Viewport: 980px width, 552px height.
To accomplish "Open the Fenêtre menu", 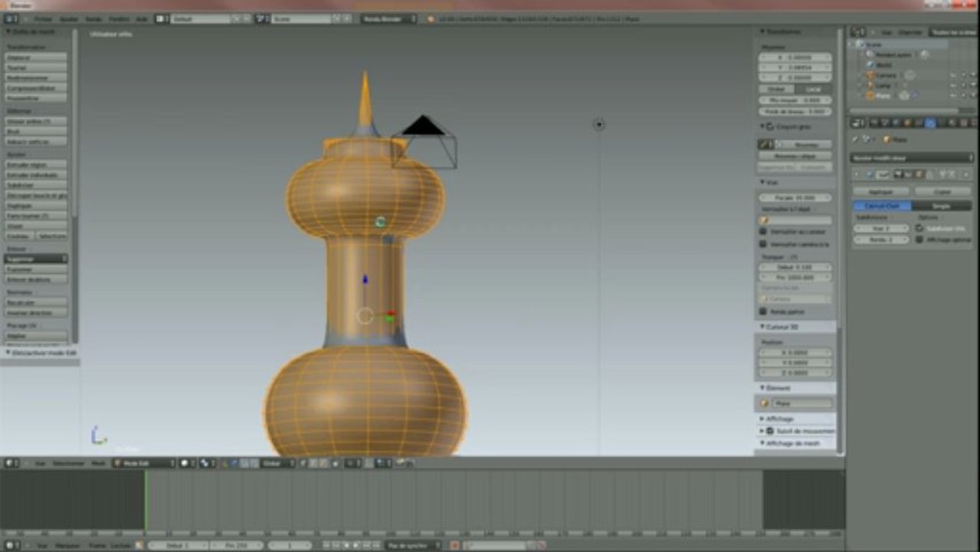I will click(x=119, y=18).
